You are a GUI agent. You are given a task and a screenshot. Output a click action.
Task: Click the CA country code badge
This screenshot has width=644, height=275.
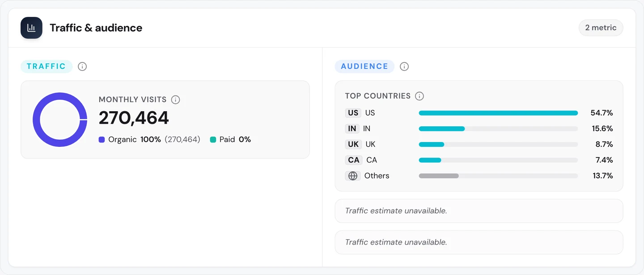pos(354,160)
